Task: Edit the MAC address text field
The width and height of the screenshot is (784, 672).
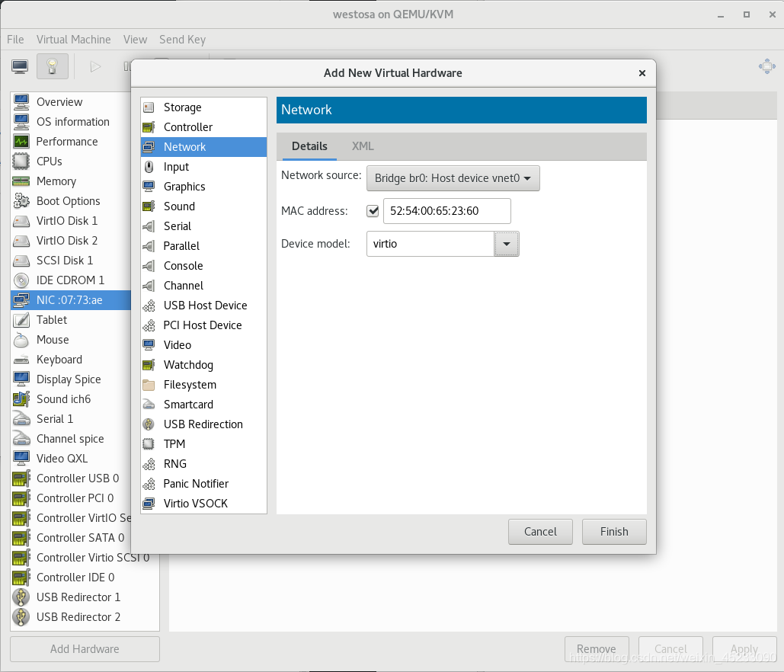Action: (x=447, y=211)
